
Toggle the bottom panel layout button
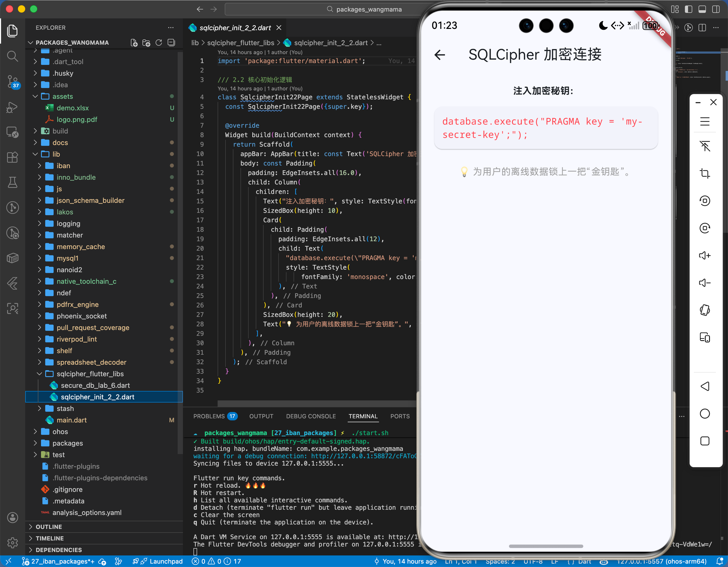coord(702,9)
